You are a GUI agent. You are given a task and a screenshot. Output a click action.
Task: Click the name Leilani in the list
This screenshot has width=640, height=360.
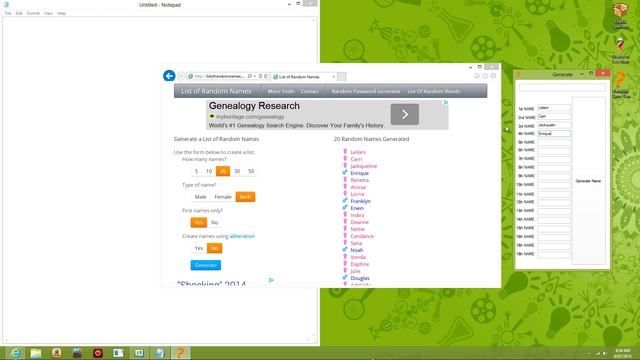(x=358, y=152)
